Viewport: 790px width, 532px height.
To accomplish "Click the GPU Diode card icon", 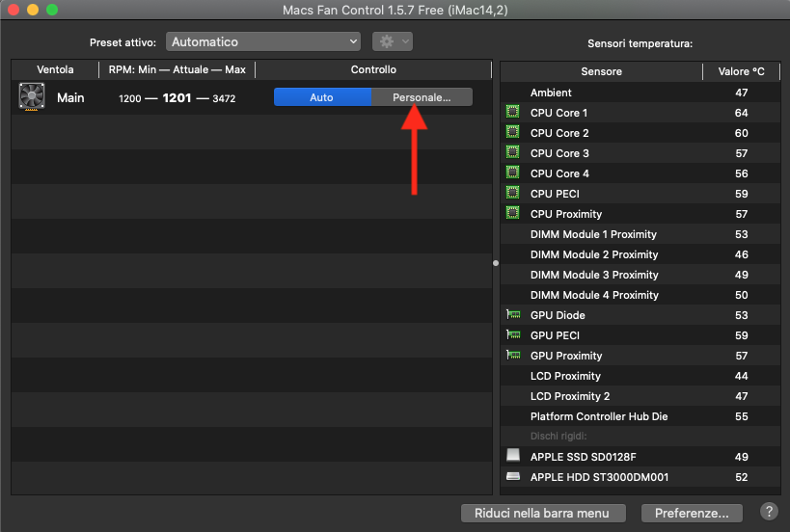I will [513, 314].
